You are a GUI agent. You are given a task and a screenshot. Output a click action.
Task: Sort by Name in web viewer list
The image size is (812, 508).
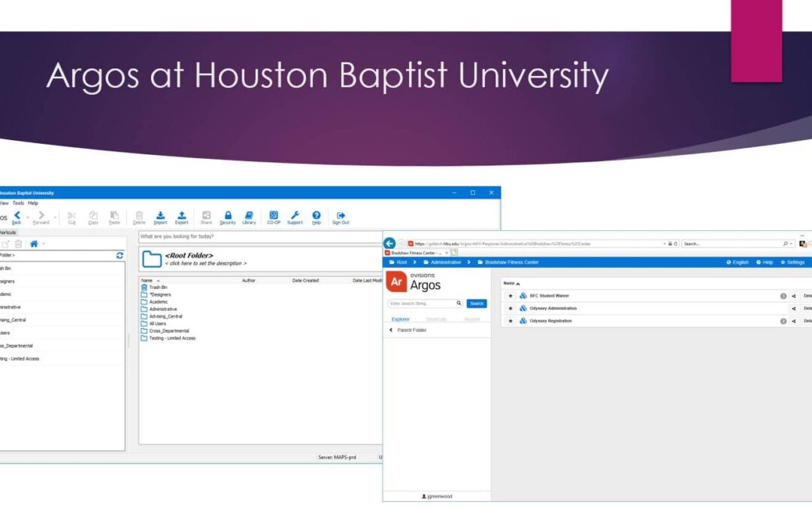coord(511,284)
